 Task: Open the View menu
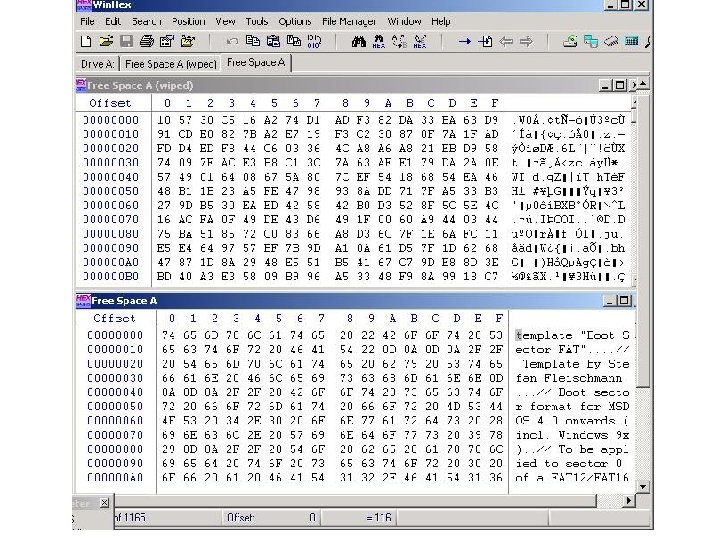[x=225, y=21]
